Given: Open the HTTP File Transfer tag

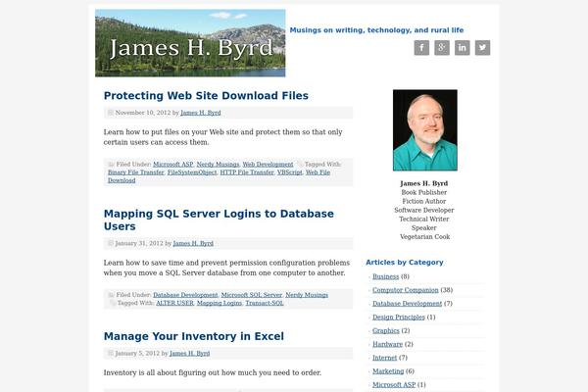Looking at the screenshot, I should pyautogui.click(x=247, y=172).
